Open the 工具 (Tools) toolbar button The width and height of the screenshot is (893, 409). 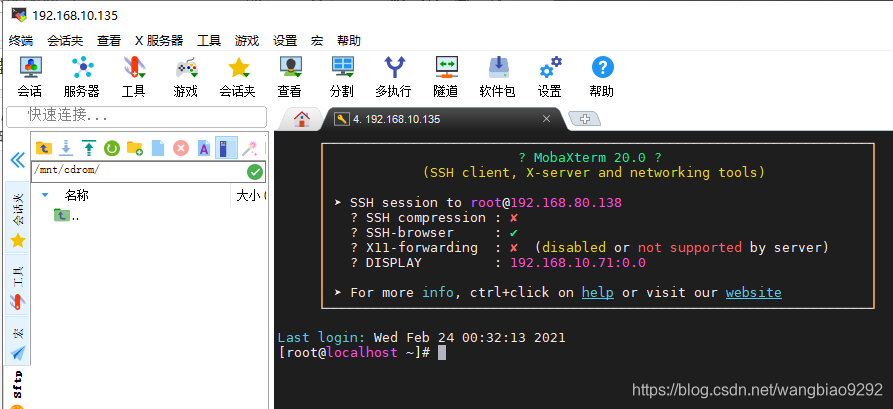point(134,77)
